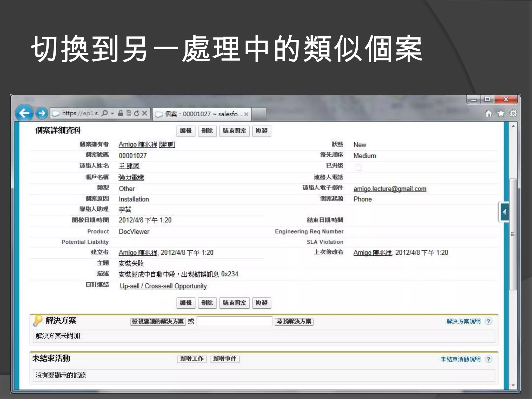Click the help icon beside 未結束活動說明

point(488,359)
